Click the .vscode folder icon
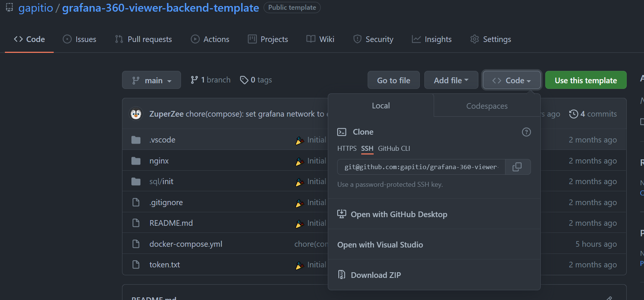The image size is (644, 300). 136,140
